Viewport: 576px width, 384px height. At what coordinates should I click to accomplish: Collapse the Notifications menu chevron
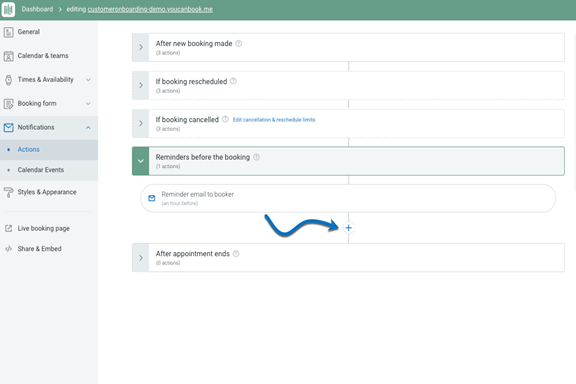coord(88,128)
